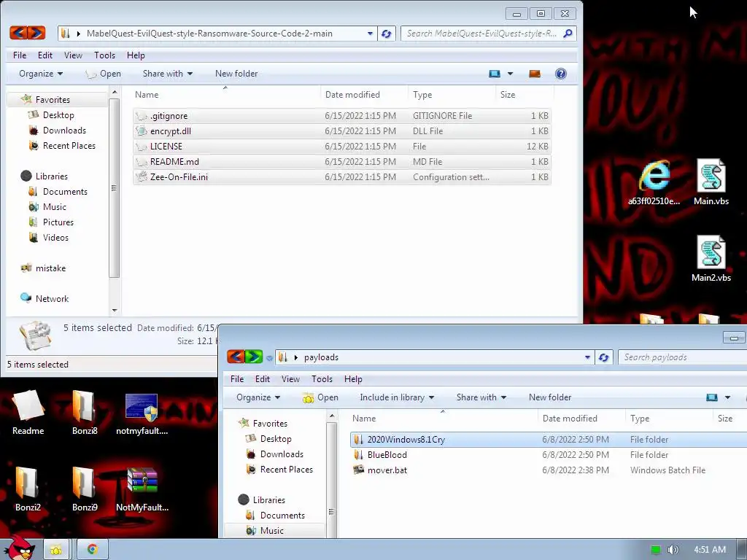Select .gitignore file

point(341,116)
